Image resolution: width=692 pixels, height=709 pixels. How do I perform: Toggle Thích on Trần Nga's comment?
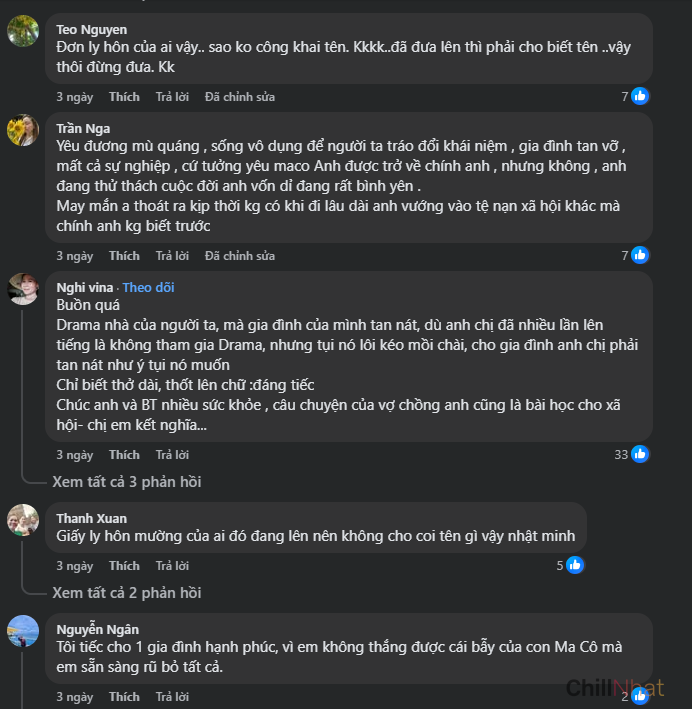pos(124,256)
